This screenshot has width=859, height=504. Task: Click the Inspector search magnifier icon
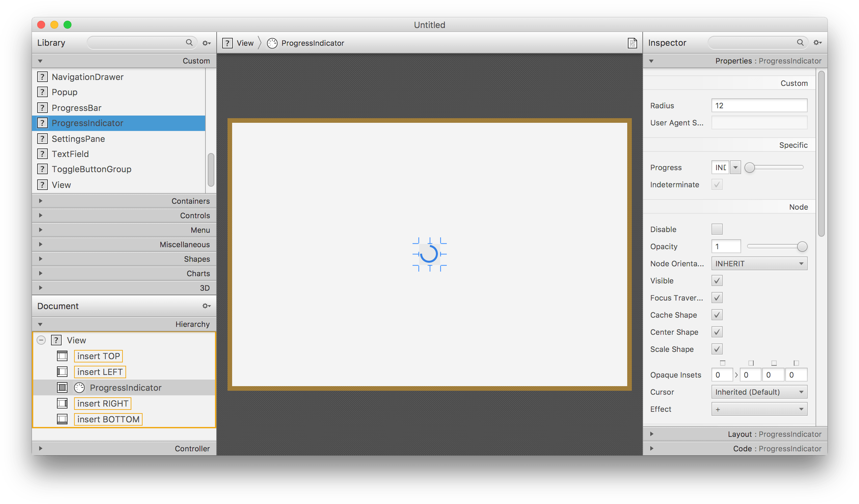click(x=800, y=42)
